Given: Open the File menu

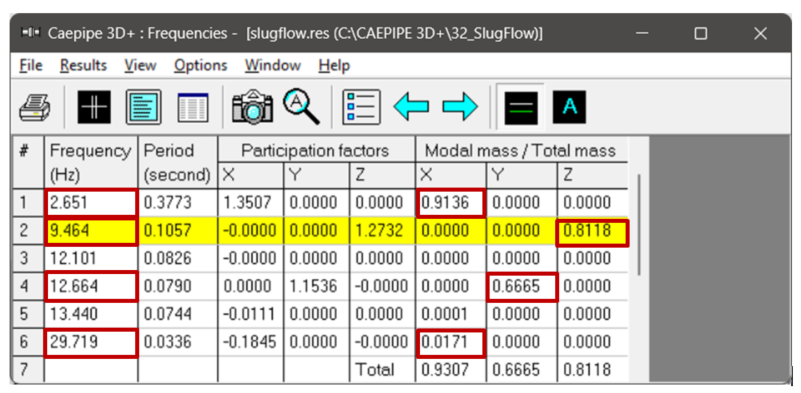Looking at the screenshot, I should click(x=31, y=65).
